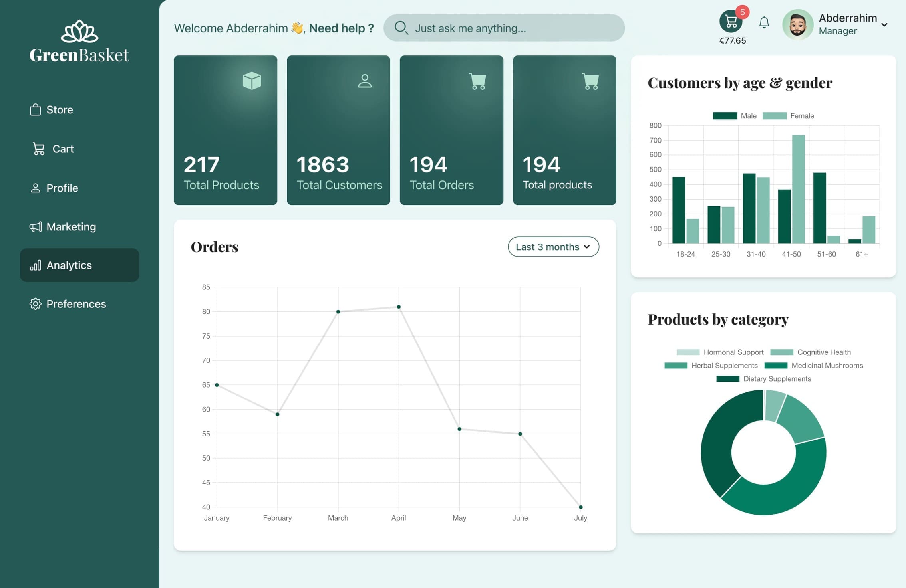Open the Last 3 months dropdown
The height and width of the screenshot is (588, 906).
point(553,247)
